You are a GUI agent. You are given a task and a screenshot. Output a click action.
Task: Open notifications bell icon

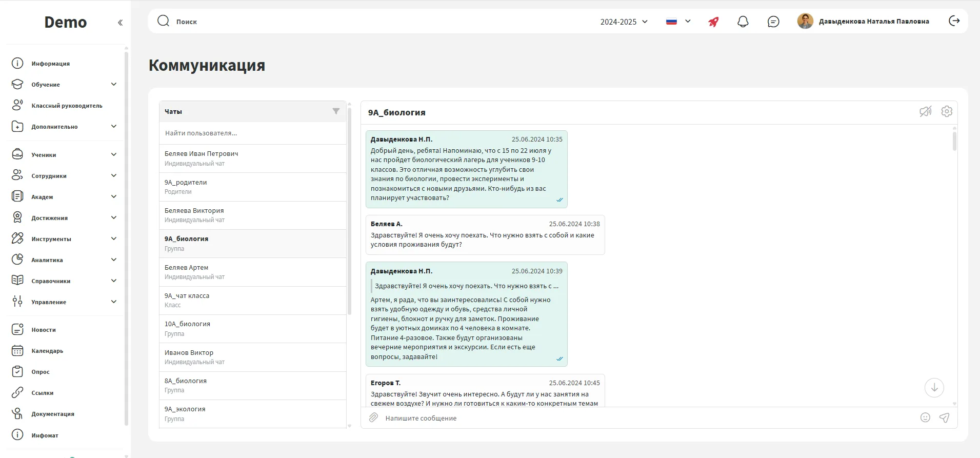[x=743, y=22]
